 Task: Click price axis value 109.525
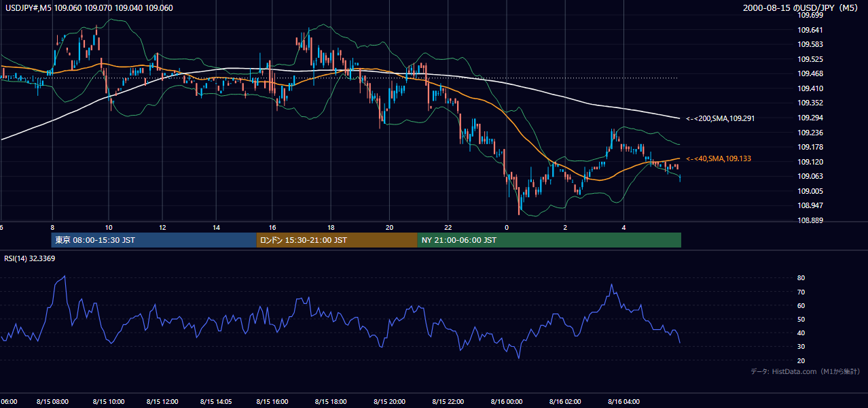pyautogui.click(x=810, y=59)
